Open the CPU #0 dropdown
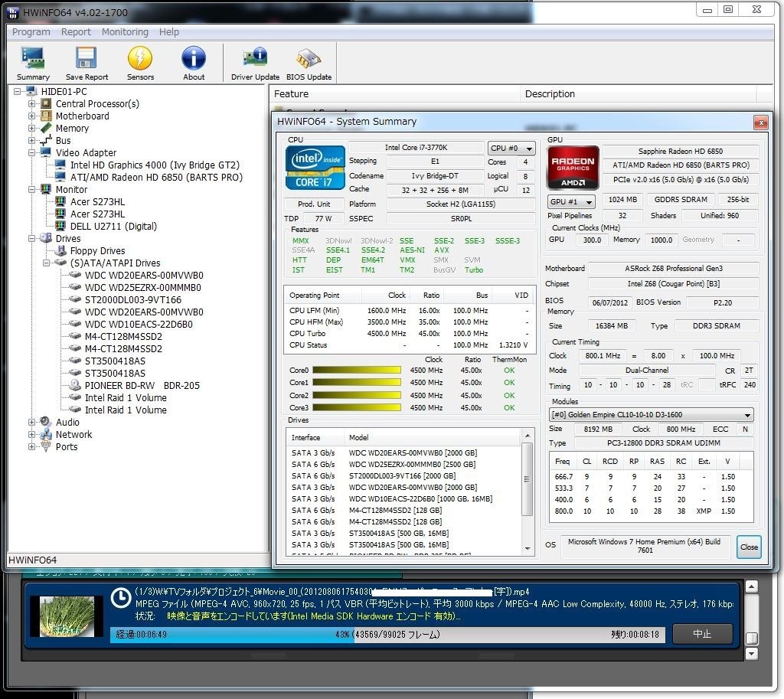 click(x=511, y=148)
